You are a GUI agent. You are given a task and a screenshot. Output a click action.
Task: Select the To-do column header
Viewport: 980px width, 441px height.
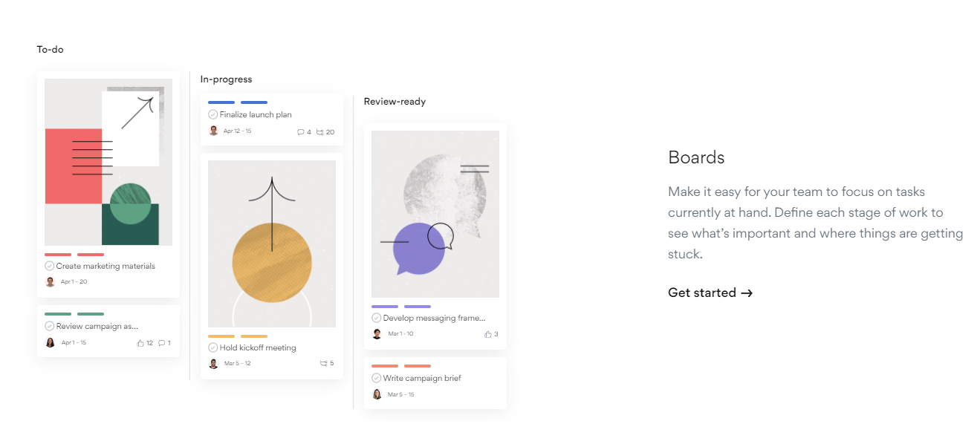(x=51, y=50)
